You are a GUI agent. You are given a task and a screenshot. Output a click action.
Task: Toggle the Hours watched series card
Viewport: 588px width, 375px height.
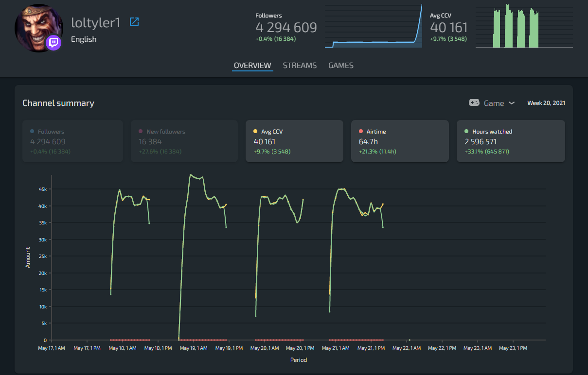point(511,141)
